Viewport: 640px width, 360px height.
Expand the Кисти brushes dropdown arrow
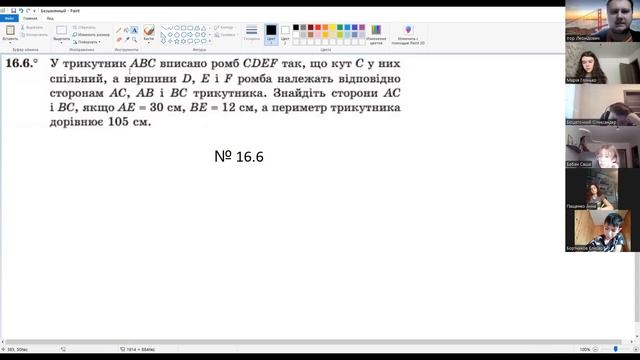(x=149, y=42)
